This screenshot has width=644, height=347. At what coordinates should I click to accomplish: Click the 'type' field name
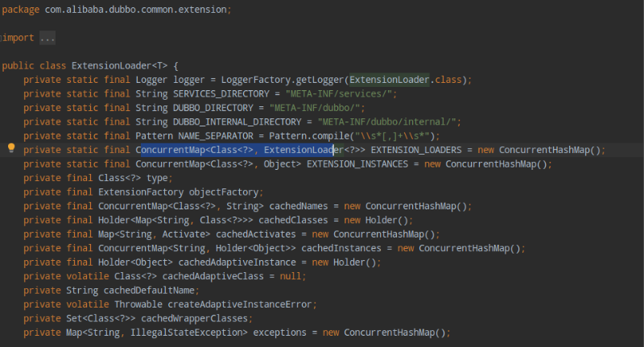click(157, 178)
